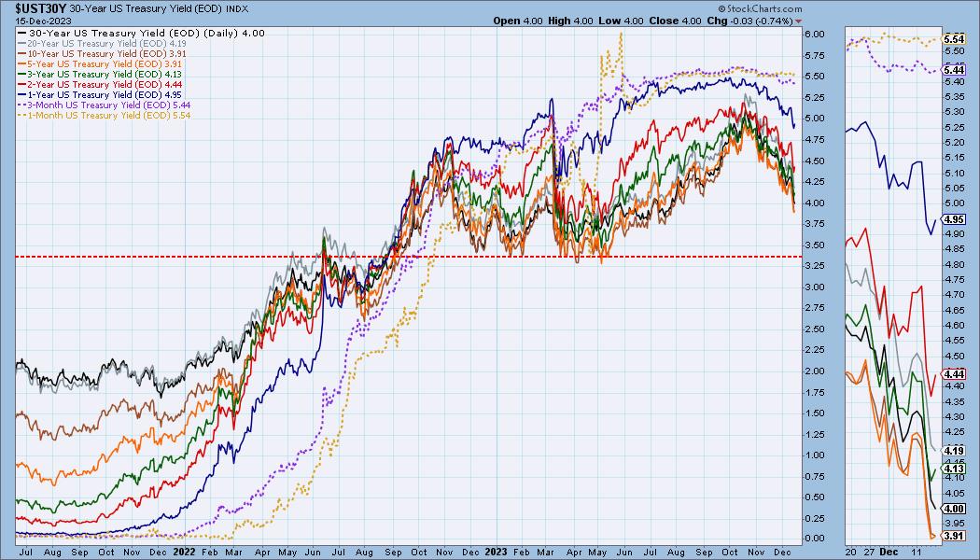Click the Chg -0.03 (-0.74%) value

pyautogui.click(x=749, y=21)
